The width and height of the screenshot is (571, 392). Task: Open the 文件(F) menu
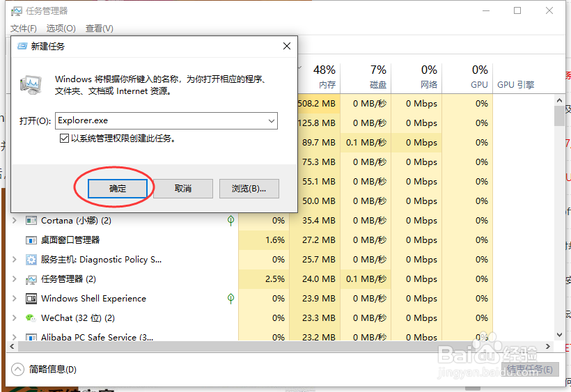coord(23,29)
